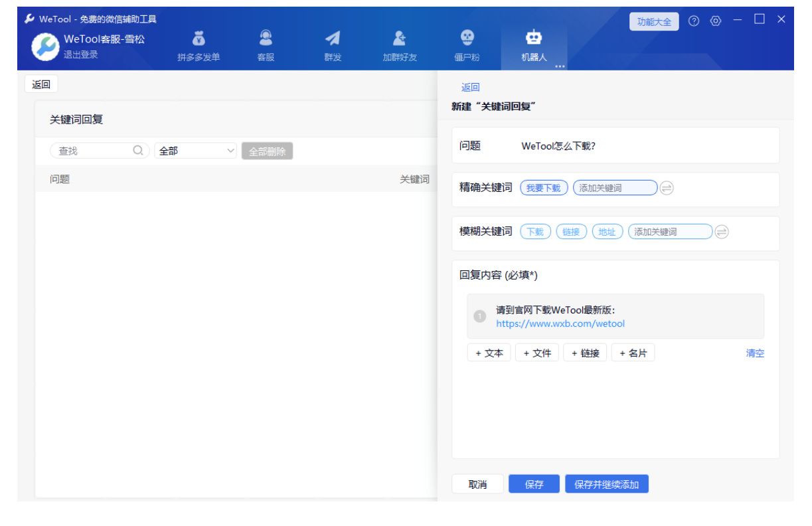
Task: Click the 全部删除 button
Action: coord(267,151)
